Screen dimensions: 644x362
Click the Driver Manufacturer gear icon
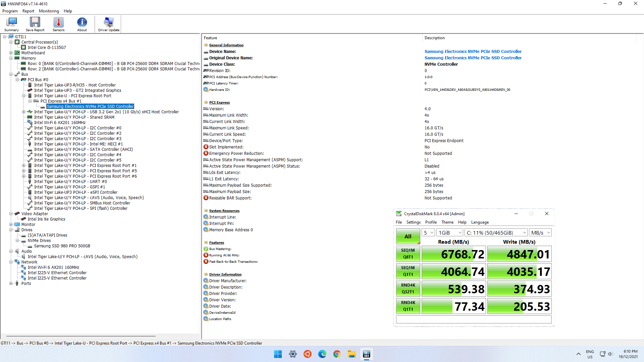pos(206,281)
